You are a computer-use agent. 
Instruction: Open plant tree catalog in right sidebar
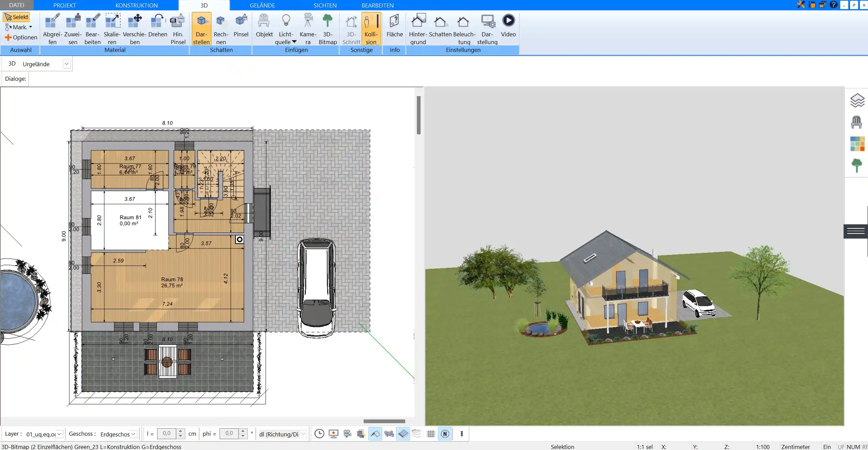[x=856, y=166]
